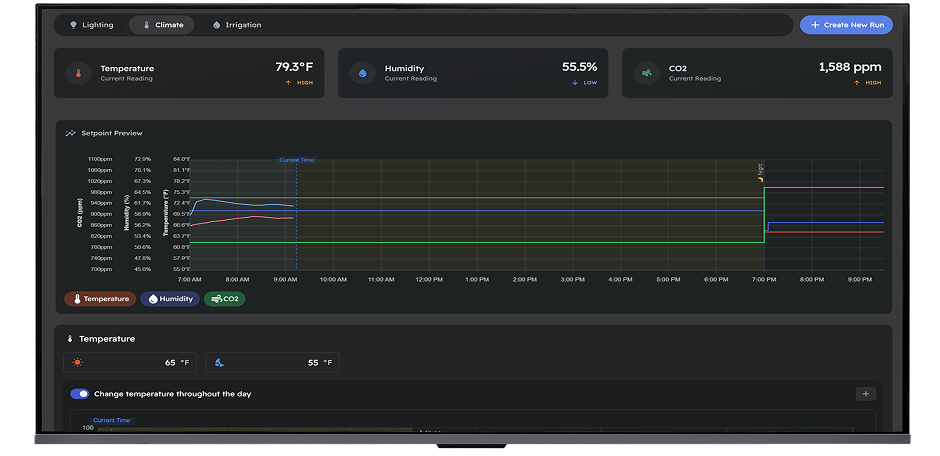Click the 1,588 ppm CO2 reading
The image size is (940, 456).
point(849,67)
